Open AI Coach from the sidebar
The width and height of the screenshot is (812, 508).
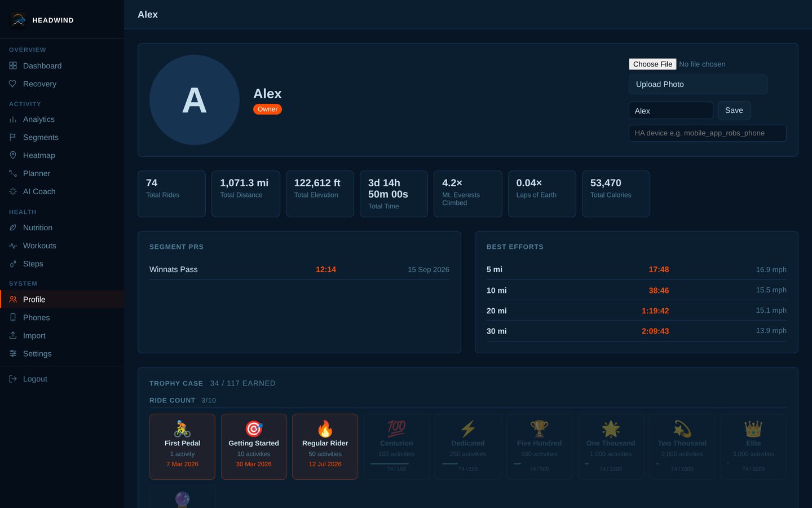62,191
